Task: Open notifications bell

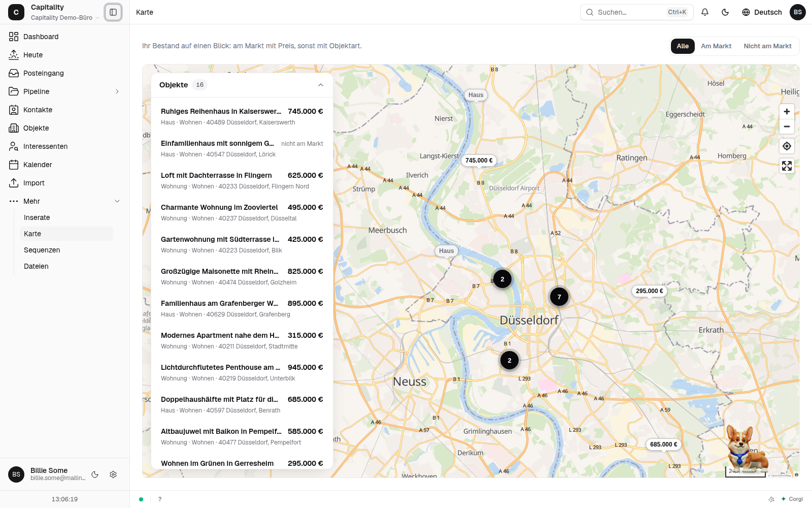Action: click(705, 12)
